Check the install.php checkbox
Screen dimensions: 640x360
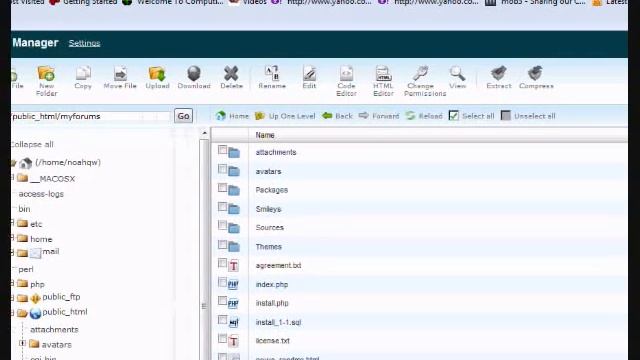222,301
